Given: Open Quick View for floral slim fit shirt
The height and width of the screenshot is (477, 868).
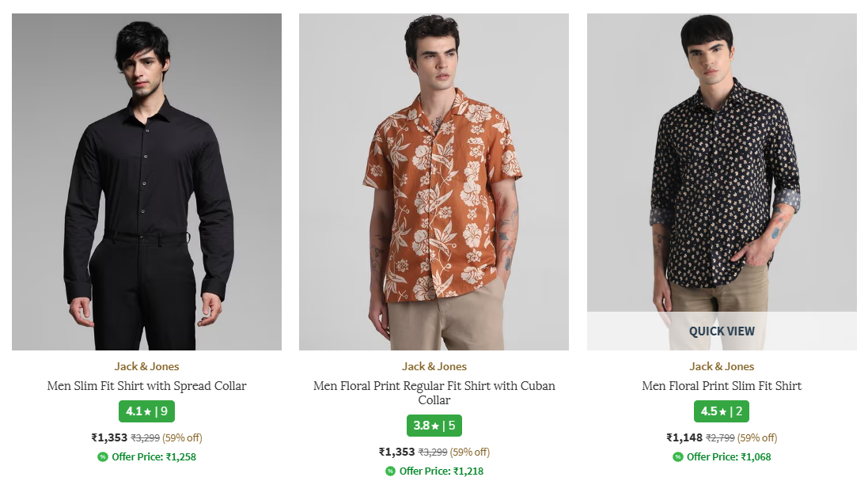Looking at the screenshot, I should (722, 331).
